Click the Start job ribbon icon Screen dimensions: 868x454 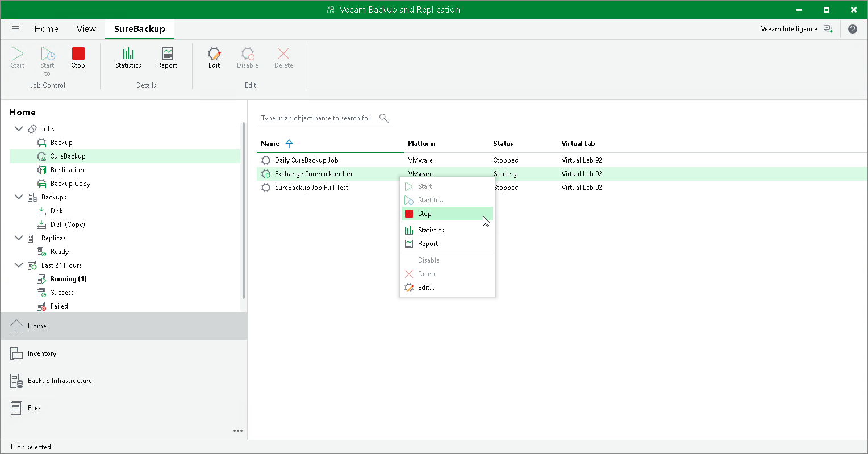pyautogui.click(x=18, y=53)
